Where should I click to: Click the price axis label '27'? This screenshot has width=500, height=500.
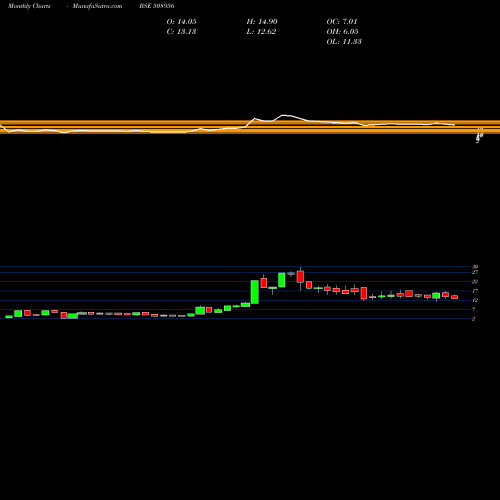(475, 272)
